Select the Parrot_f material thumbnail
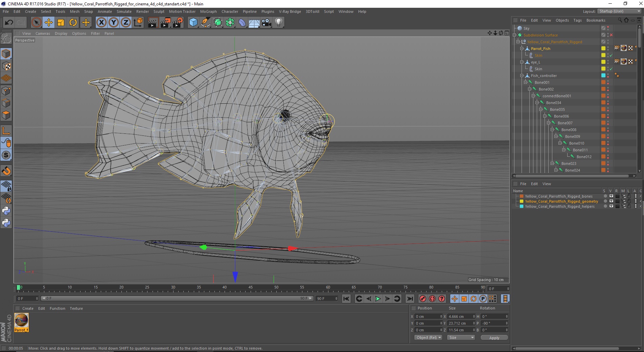Screen dimensions: 644x352 click(x=21, y=322)
